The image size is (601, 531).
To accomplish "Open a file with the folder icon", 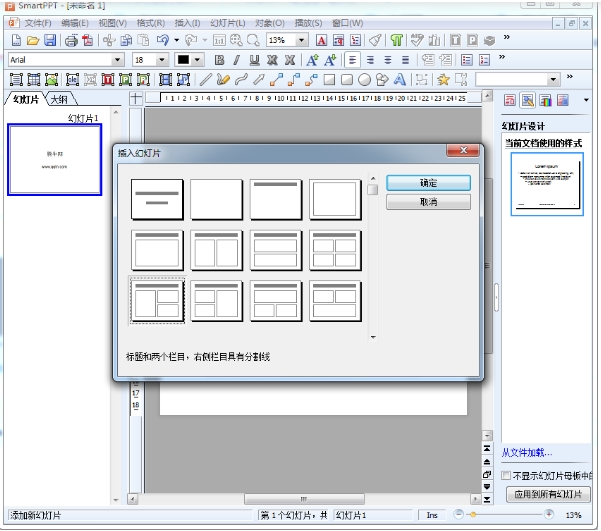I will coord(33,40).
